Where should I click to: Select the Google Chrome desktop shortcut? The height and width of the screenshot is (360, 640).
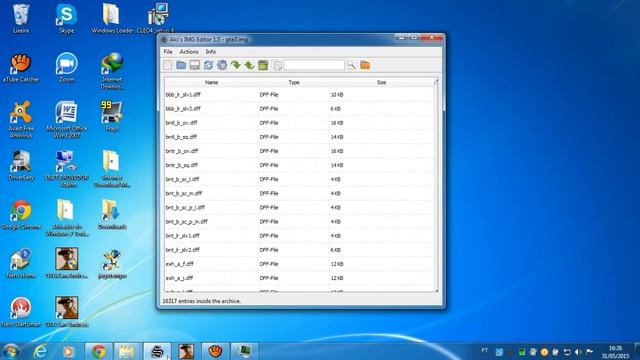click(21, 215)
